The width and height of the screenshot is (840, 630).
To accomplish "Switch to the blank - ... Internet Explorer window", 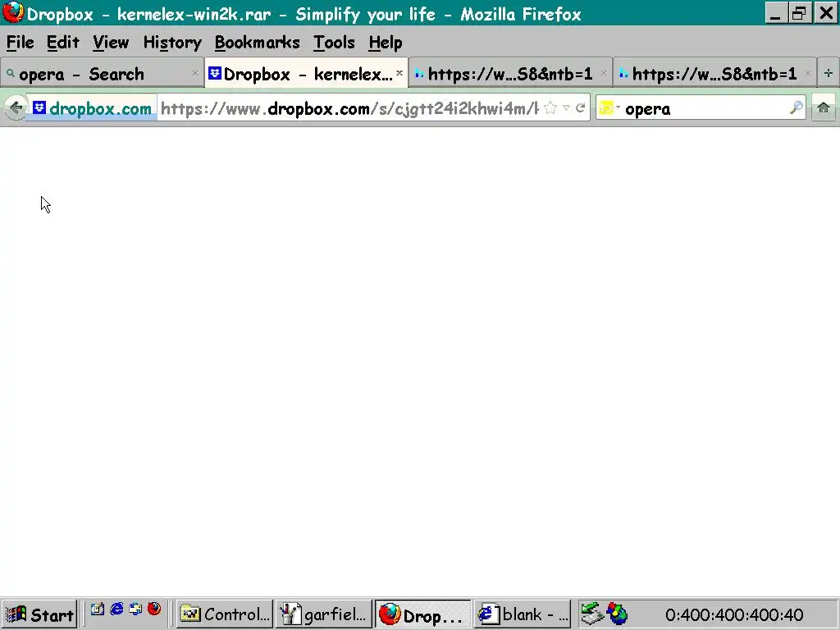I will [x=523, y=614].
